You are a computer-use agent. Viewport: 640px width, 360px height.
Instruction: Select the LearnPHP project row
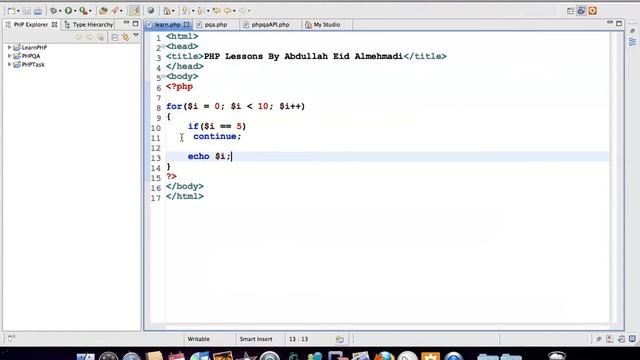(x=72, y=47)
